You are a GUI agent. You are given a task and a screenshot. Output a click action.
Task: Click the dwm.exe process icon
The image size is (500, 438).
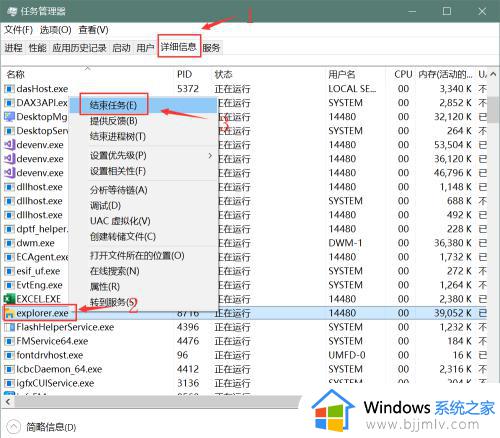(x=9, y=243)
